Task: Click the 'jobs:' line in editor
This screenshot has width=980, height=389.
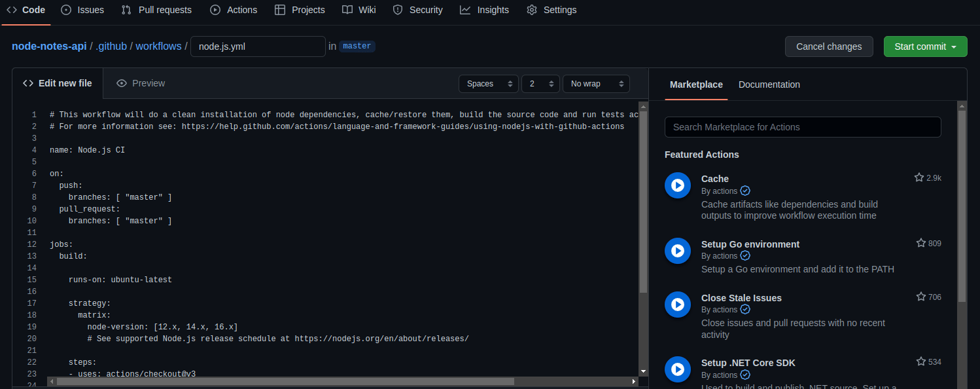Action: click(61, 244)
